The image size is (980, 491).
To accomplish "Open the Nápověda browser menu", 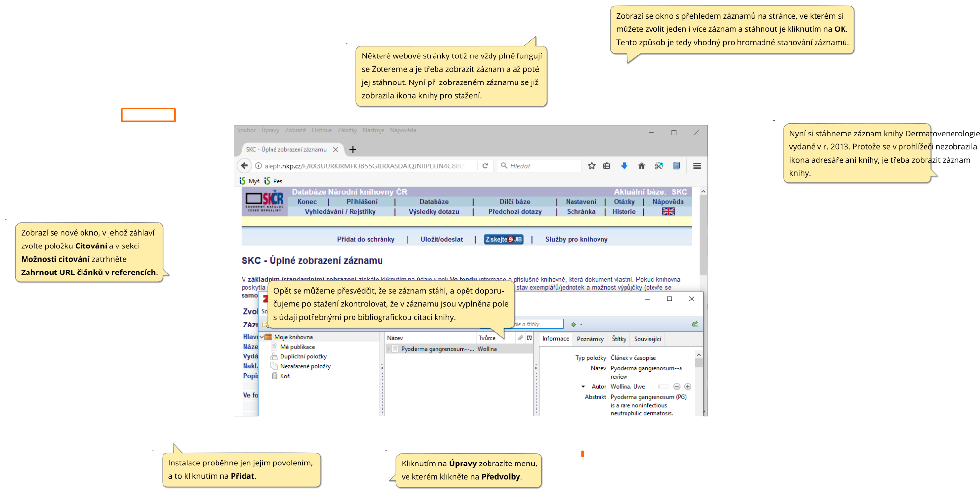I will [x=403, y=130].
